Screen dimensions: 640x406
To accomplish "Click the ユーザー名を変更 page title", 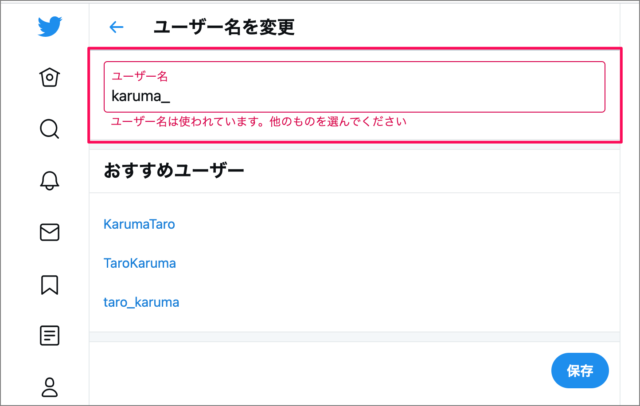I will tap(223, 28).
